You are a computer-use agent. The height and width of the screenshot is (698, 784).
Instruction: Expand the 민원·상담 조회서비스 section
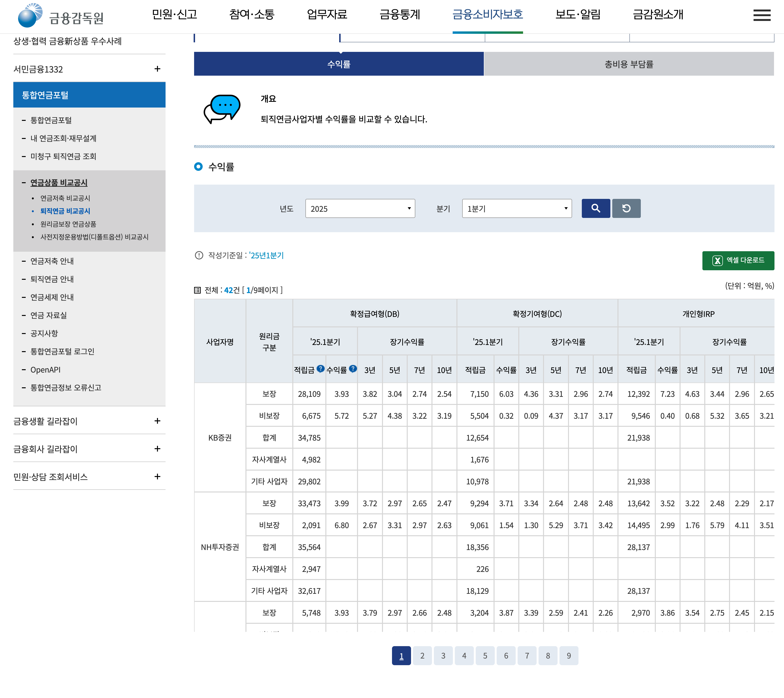coord(157,476)
